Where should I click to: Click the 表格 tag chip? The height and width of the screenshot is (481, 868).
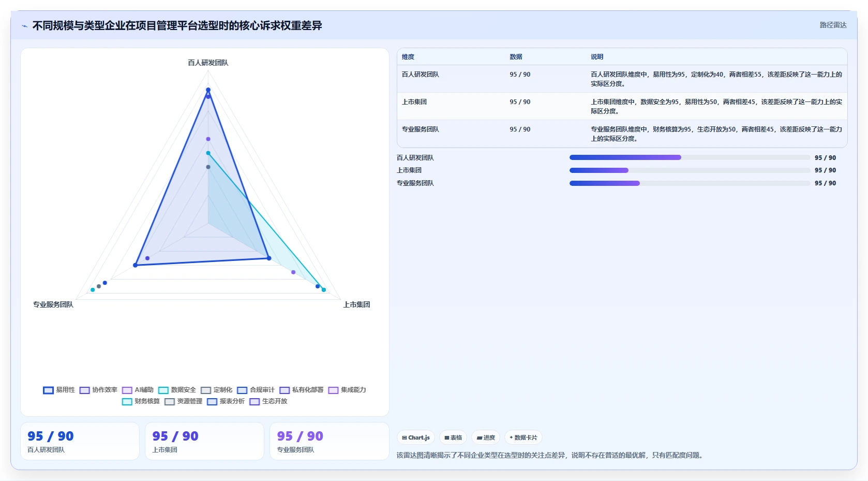(x=453, y=438)
